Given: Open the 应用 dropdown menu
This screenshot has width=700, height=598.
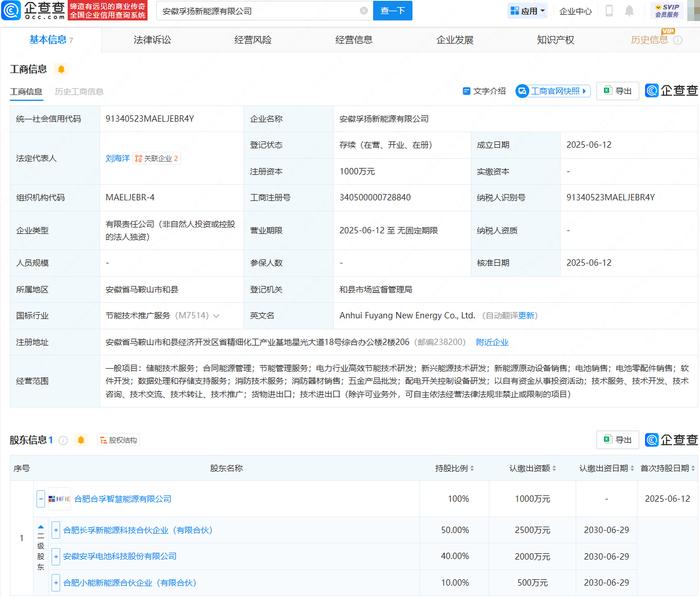Looking at the screenshot, I should (x=527, y=11).
